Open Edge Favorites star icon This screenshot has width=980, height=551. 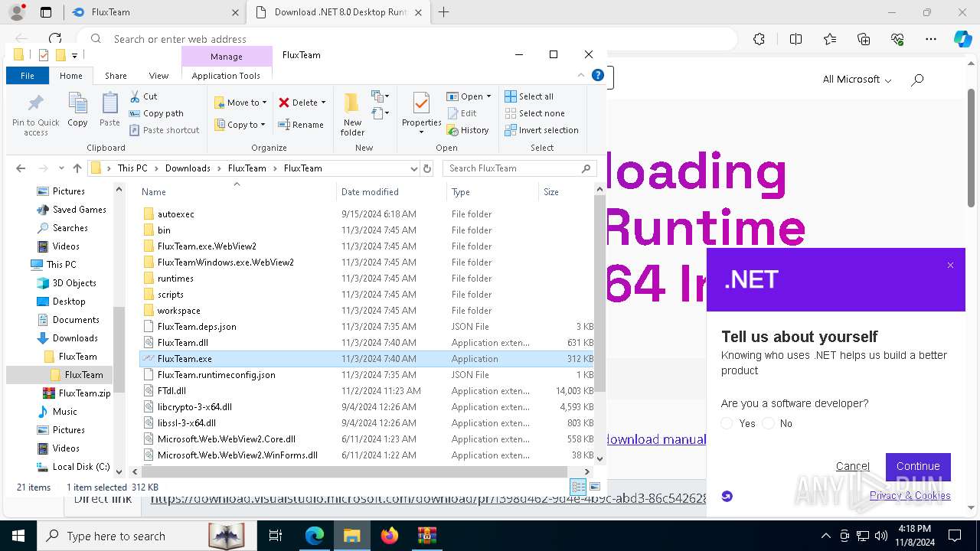830,39
